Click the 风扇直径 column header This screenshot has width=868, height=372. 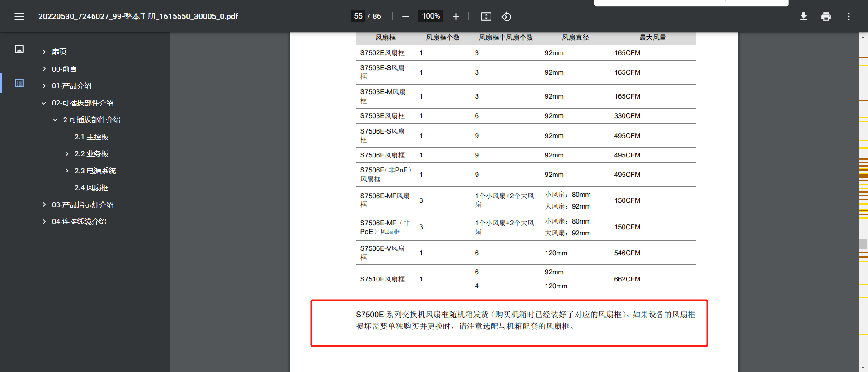[576, 38]
